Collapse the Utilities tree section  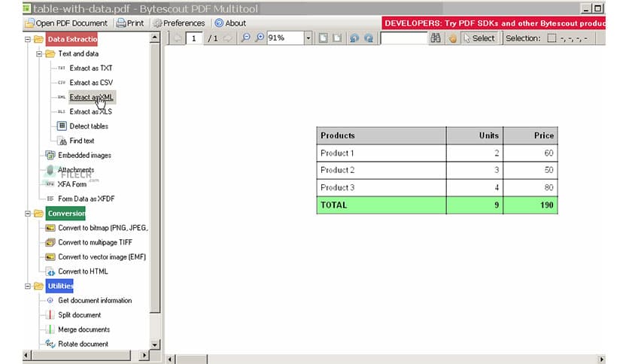point(28,287)
